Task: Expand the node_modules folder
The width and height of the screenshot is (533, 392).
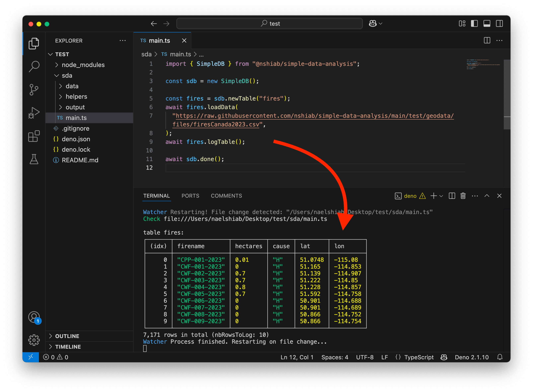Action: 89,65
